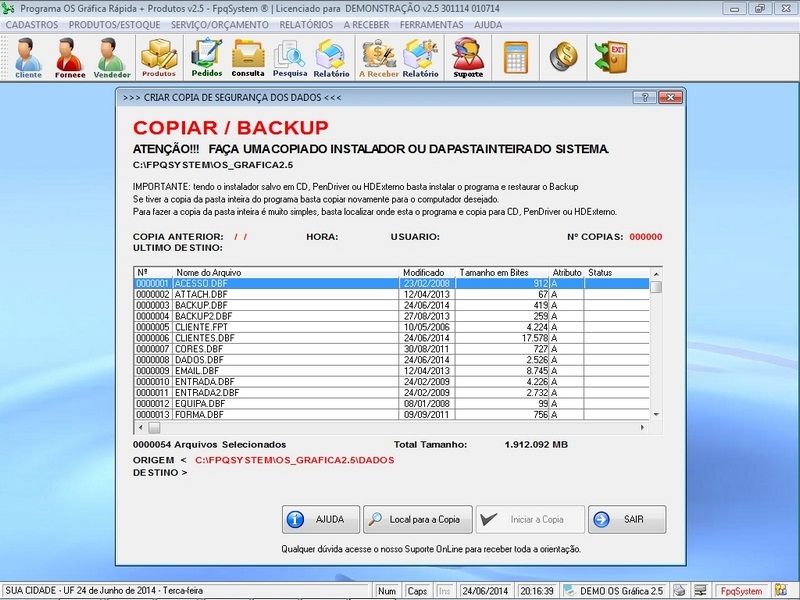Image resolution: width=800 pixels, height=600 pixels.
Task: Select the ENTRADA.DBF row
Action: coord(391,382)
